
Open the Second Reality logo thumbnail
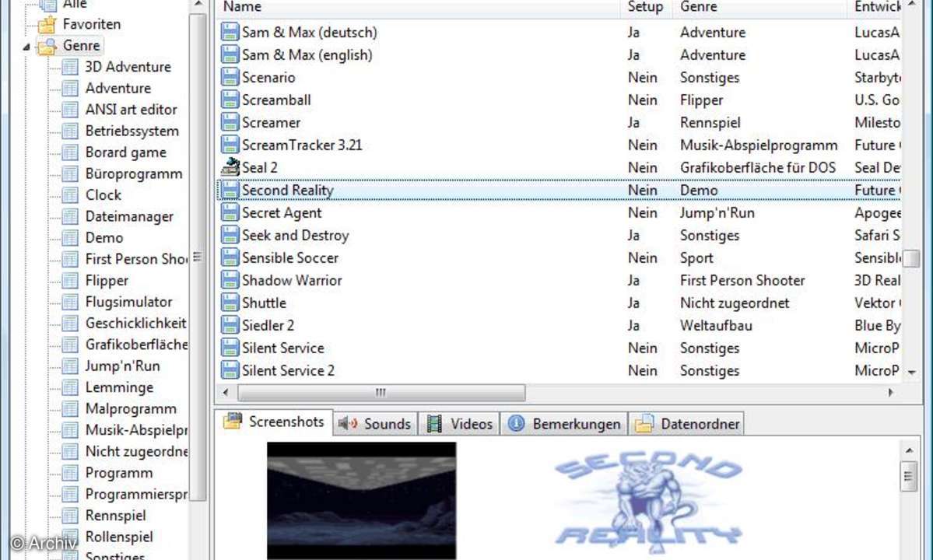pyautogui.click(x=648, y=500)
